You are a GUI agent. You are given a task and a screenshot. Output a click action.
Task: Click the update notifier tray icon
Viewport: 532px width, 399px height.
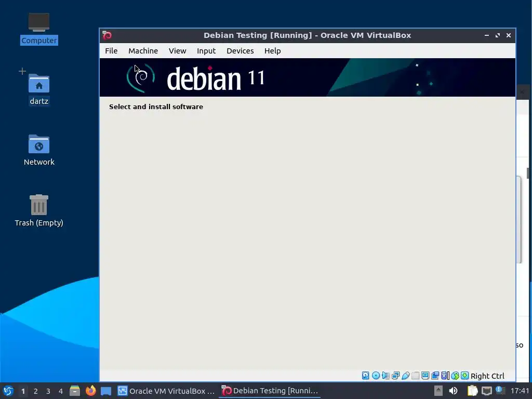click(500, 390)
